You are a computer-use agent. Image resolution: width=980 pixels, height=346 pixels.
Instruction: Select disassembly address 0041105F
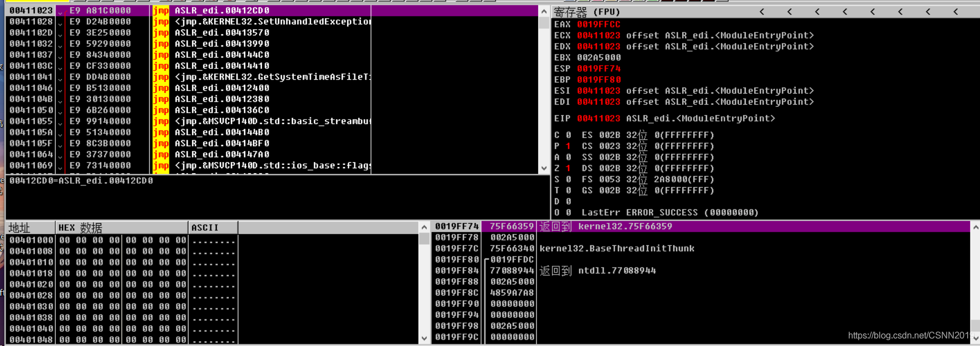point(31,143)
